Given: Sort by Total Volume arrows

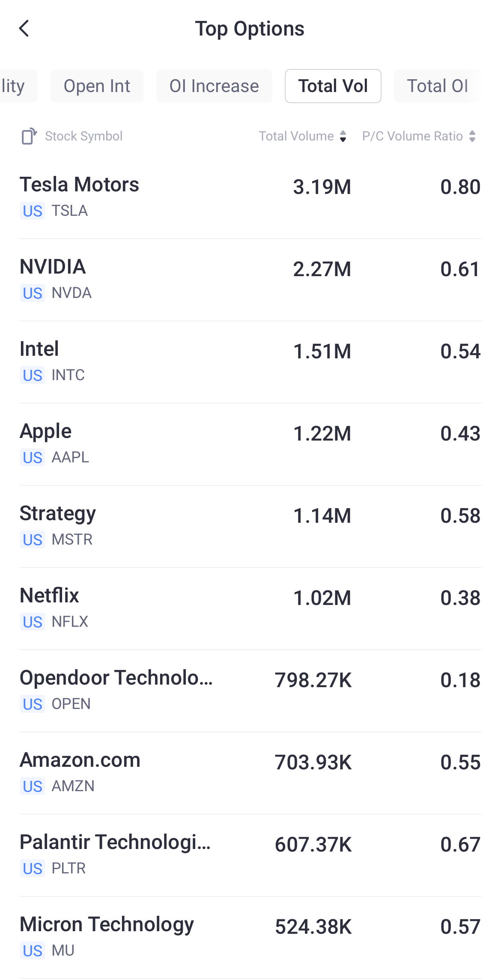Looking at the screenshot, I should point(343,136).
